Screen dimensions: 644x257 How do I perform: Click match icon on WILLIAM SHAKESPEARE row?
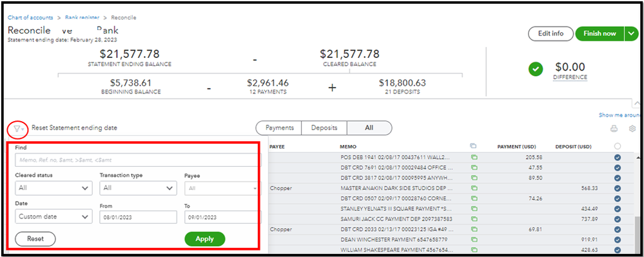pyautogui.click(x=474, y=250)
